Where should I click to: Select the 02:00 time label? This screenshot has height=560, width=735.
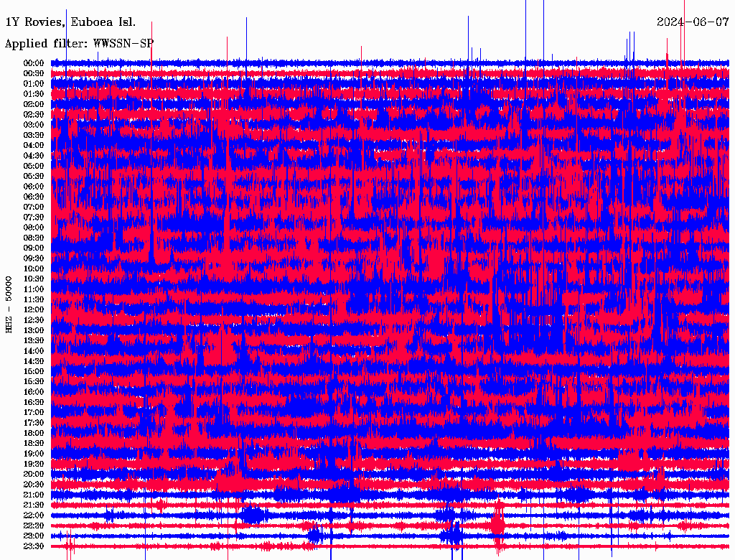[x=34, y=105]
